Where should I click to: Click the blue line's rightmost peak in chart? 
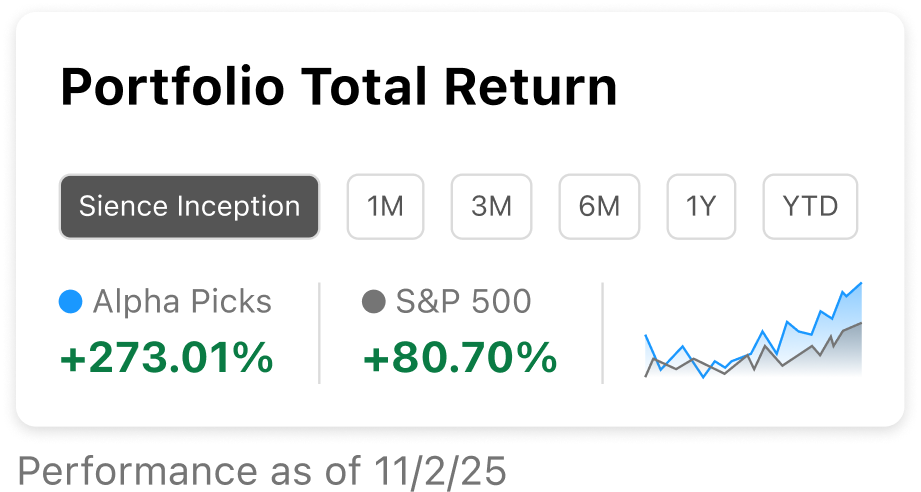tap(860, 284)
